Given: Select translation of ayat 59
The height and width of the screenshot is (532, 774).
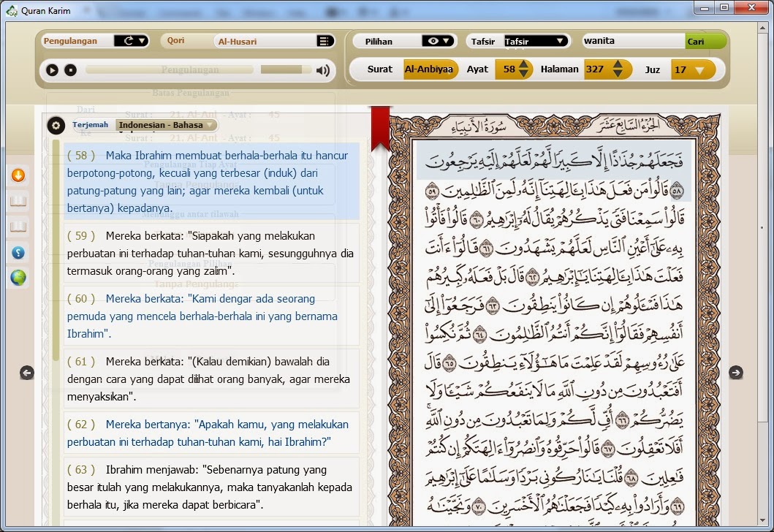Looking at the screenshot, I should [211, 253].
